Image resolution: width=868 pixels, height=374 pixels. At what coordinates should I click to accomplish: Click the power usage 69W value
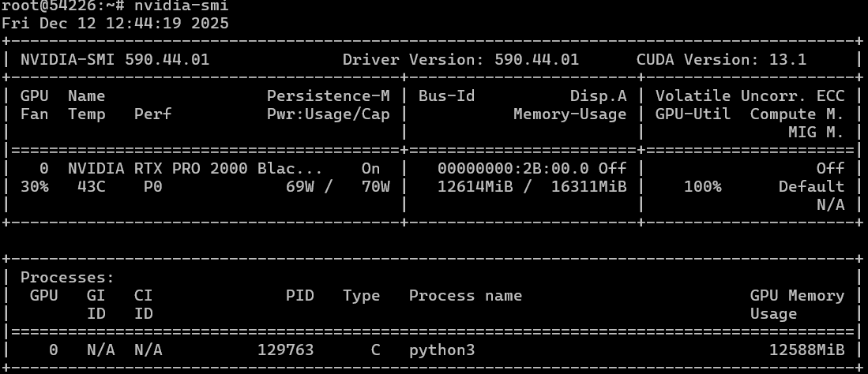pos(299,187)
